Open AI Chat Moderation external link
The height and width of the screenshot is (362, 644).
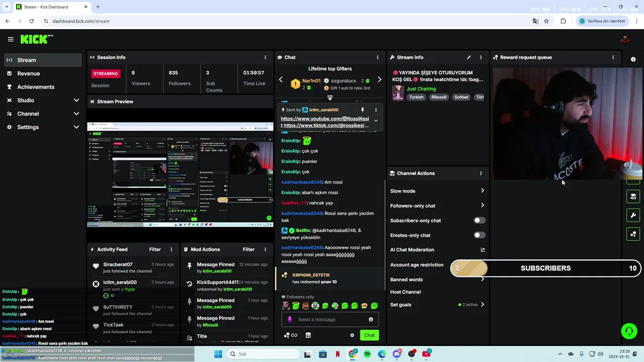[482, 250]
